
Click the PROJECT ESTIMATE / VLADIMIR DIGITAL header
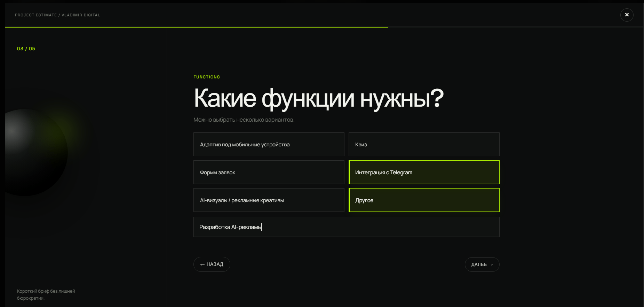coord(57,15)
